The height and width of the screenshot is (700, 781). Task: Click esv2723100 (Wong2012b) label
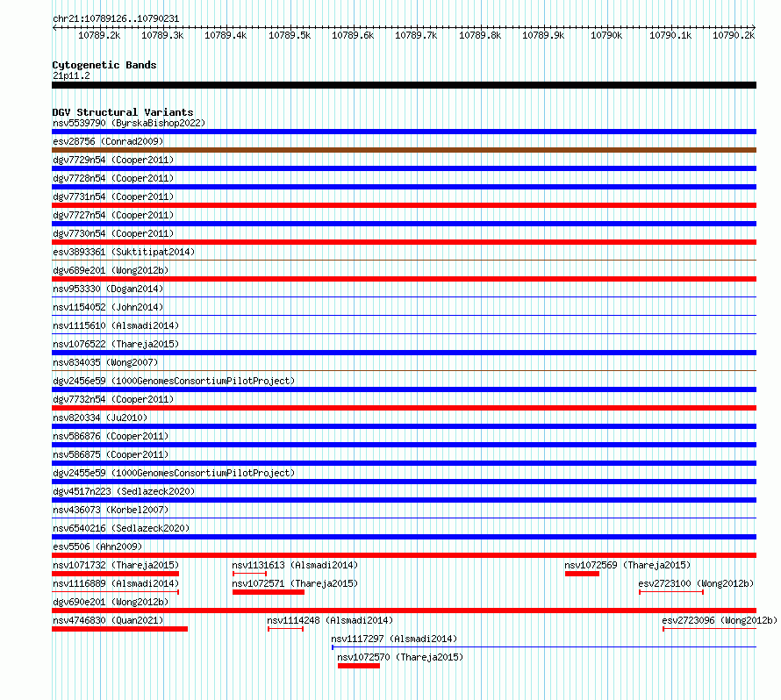pyautogui.click(x=697, y=583)
